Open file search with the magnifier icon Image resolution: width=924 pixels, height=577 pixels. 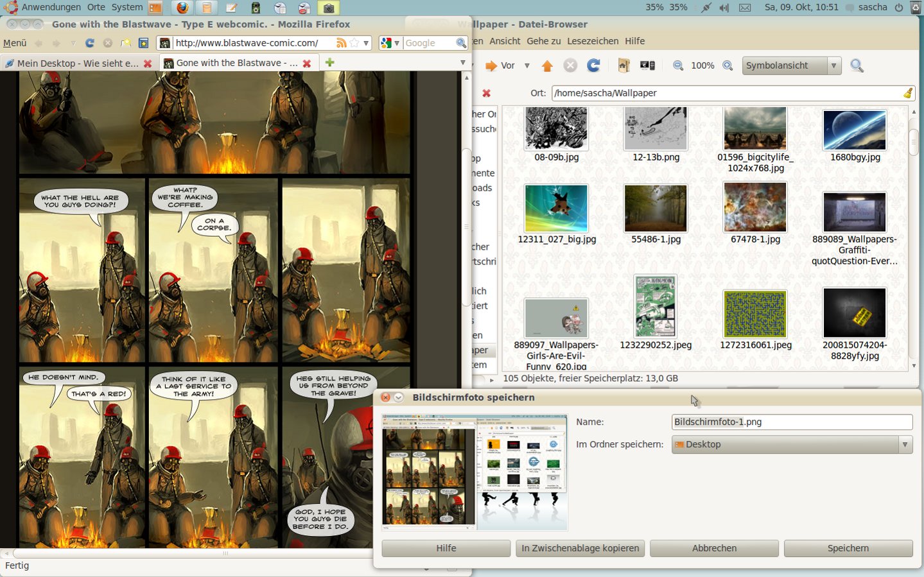pos(857,65)
